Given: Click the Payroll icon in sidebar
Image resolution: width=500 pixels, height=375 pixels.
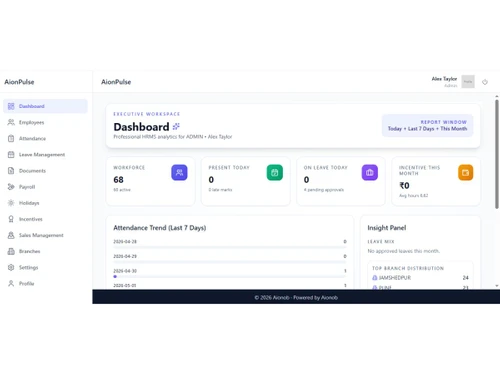Looking at the screenshot, I should pyautogui.click(x=11, y=187).
